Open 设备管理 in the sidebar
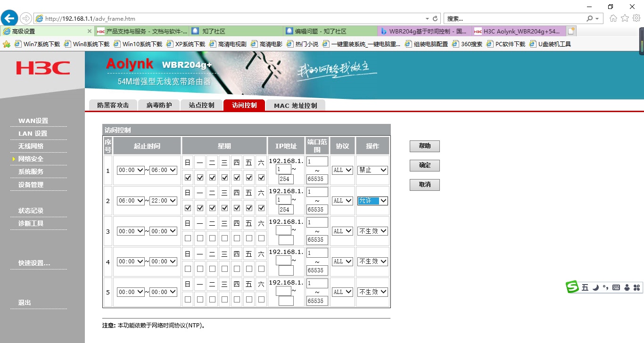This screenshot has width=644, height=343. 31,185
